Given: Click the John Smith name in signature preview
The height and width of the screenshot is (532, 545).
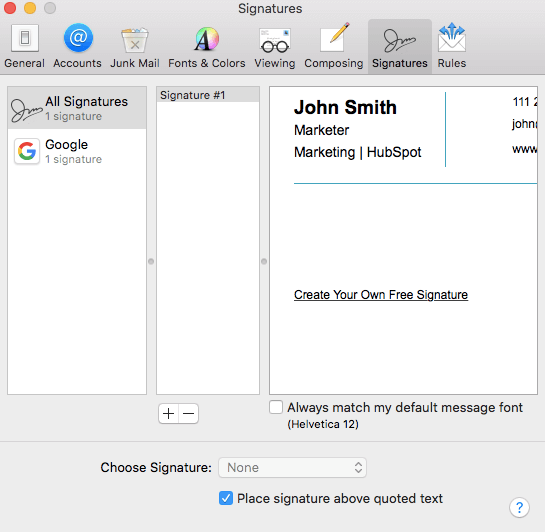Looking at the screenshot, I should (x=345, y=107).
